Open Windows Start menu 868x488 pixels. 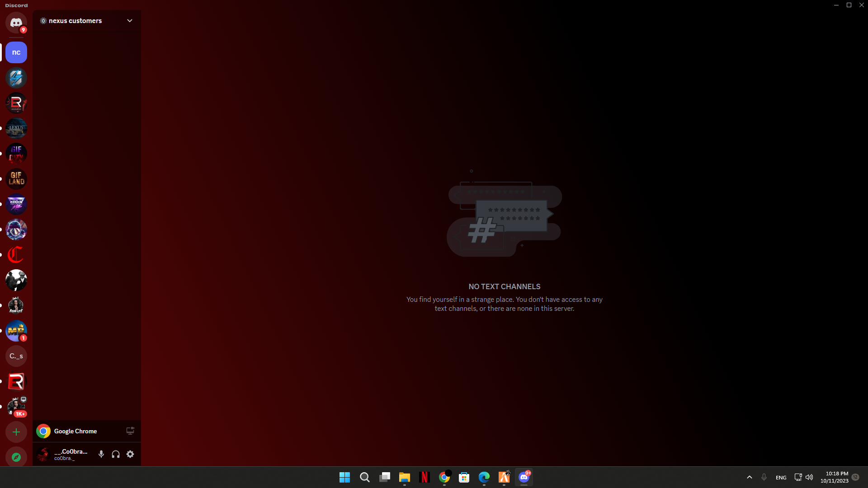pos(344,477)
